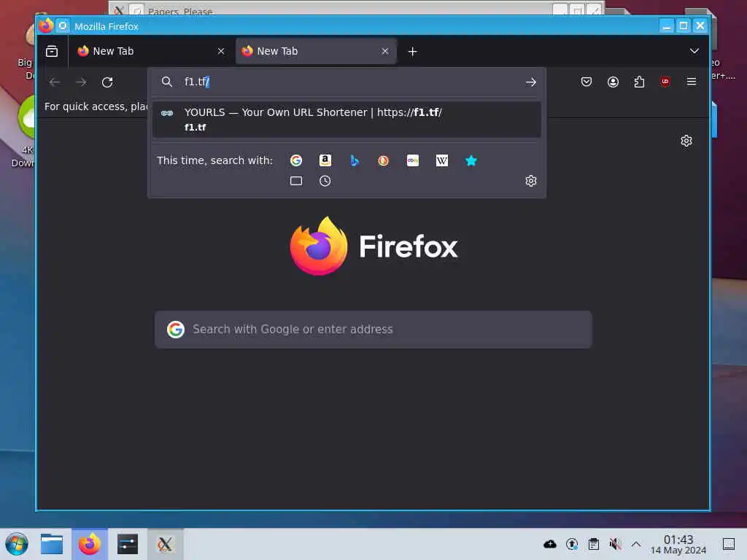The width and height of the screenshot is (747, 560).
Task: Go back one page
Action: click(54, 82)
